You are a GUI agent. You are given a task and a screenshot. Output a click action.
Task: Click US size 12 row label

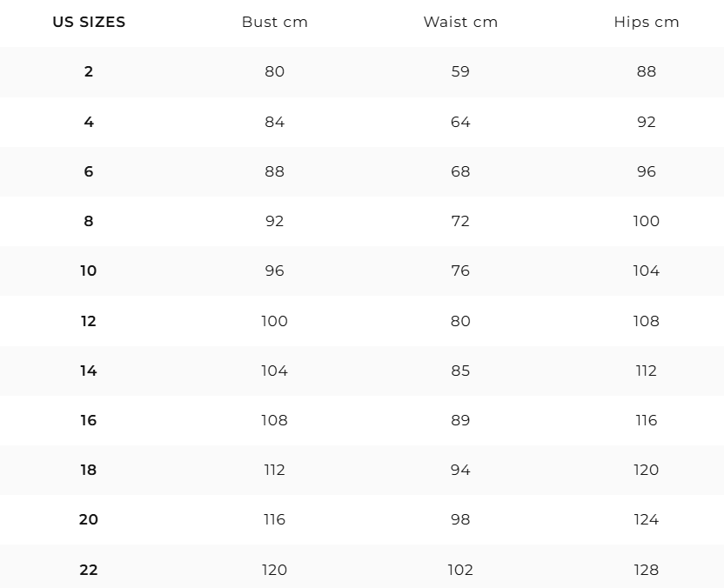(89, 321)
